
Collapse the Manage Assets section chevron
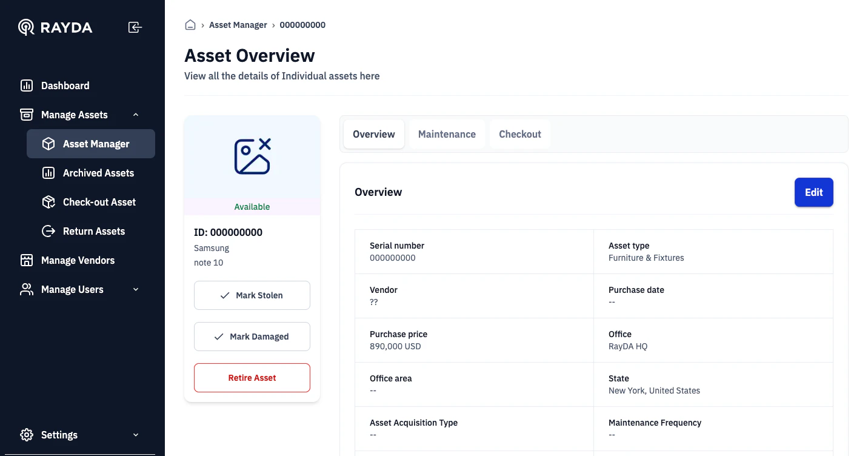tap(136, 115)
